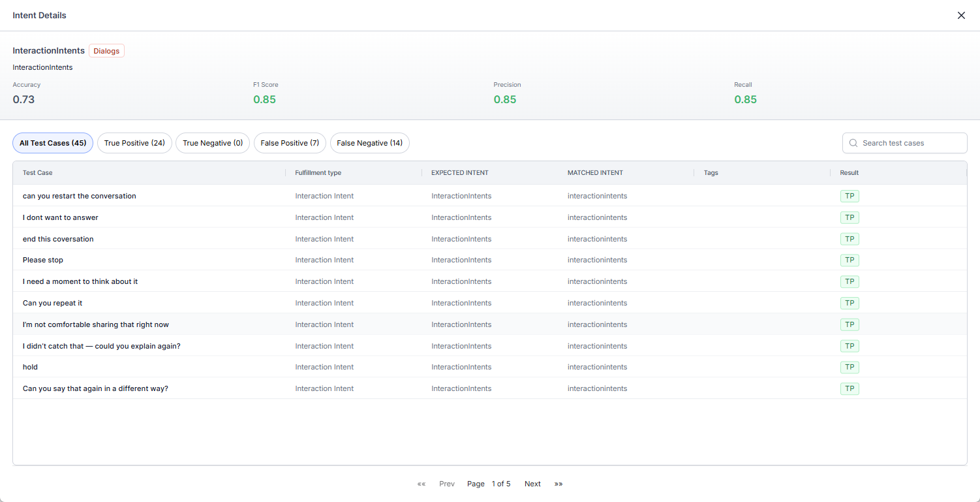Close the Intent Details dialog

[x=961, y=16]
